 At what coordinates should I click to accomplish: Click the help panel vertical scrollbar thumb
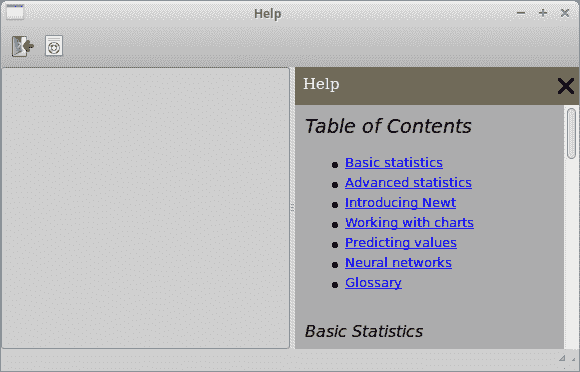[x=571, y=133]
